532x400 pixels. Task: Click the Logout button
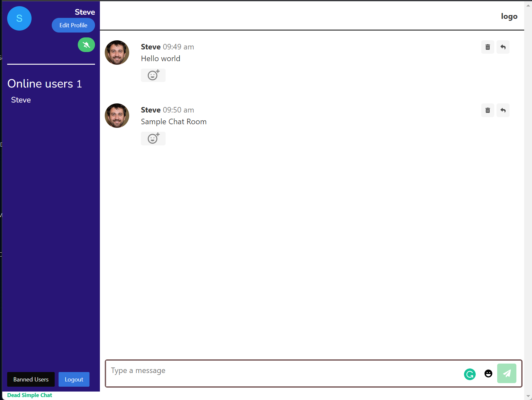tap(74, 380)
